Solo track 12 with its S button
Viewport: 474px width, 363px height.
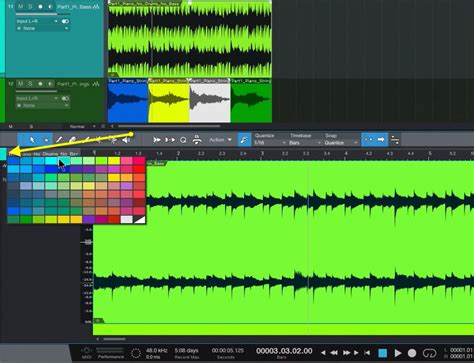(x=30, y=84)
